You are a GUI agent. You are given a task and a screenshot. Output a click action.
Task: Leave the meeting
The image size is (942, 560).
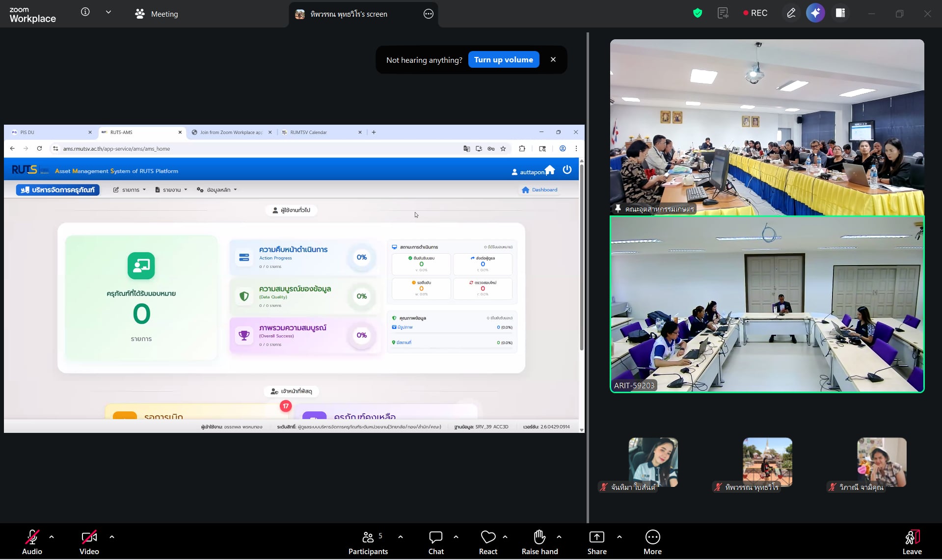coord(912,542)
